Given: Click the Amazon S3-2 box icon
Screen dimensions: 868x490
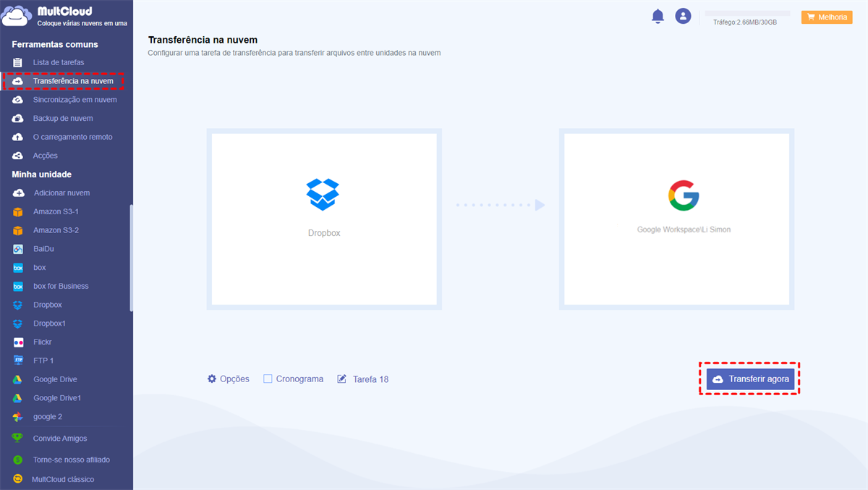Looking at the screenshot, I should (18, 230).
